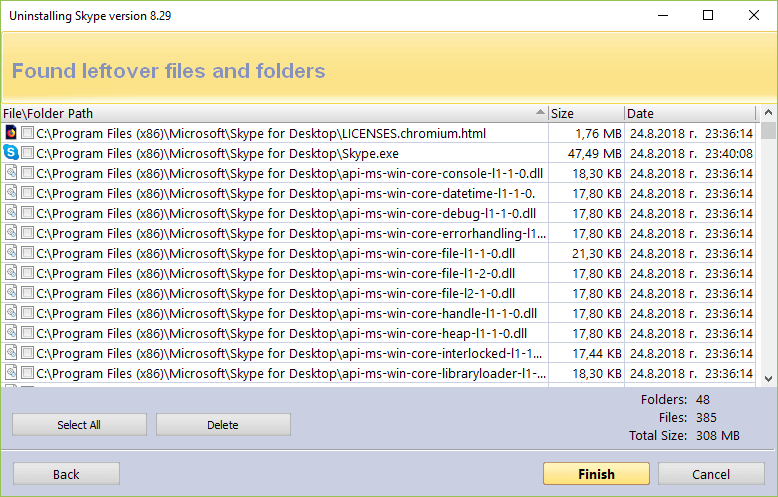Select the Skype.exe path text

[x=217, y=153]
